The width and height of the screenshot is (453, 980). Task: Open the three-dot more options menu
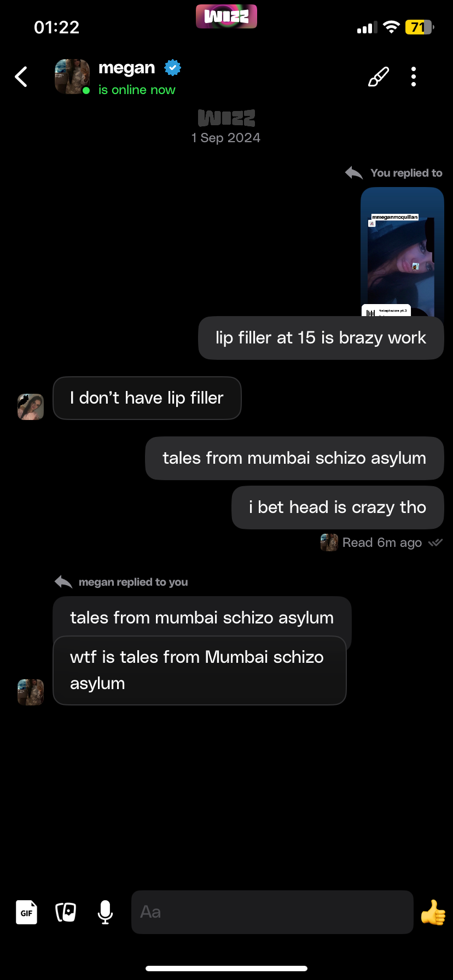tap(414, 77)
